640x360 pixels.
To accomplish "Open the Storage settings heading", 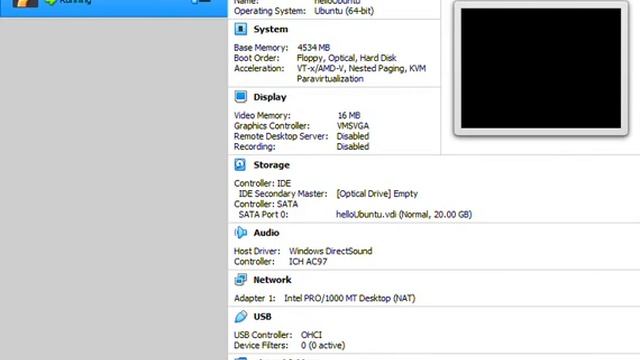I will (271, 165).
